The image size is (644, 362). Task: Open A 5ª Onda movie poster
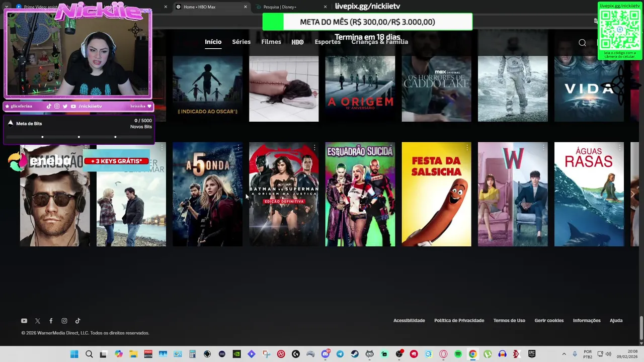pos(207,194)
